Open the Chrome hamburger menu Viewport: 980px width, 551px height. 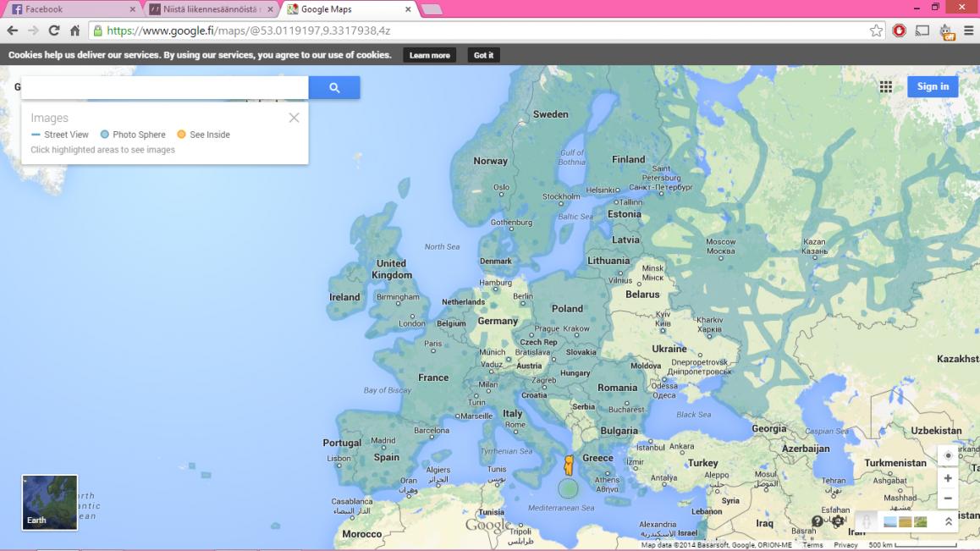point(968,30)
